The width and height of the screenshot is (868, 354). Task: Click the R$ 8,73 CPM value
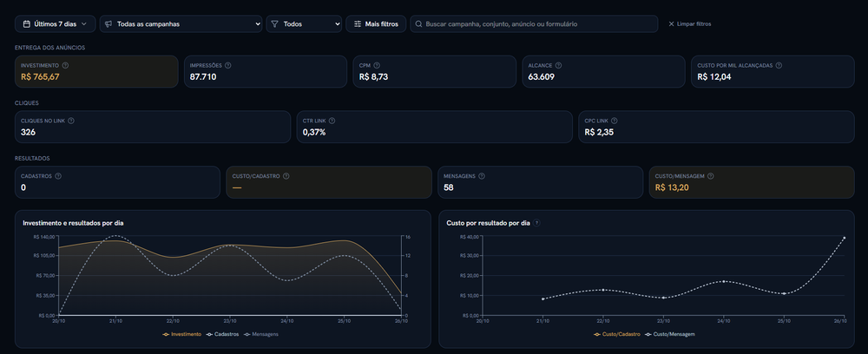pos(373,77)
